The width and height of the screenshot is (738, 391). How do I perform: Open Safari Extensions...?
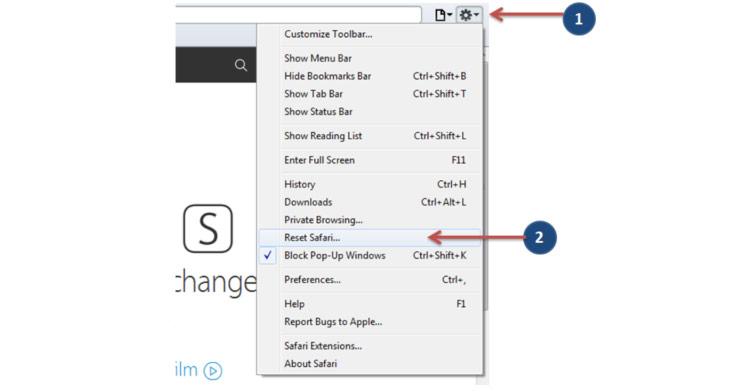click(370, 346)
